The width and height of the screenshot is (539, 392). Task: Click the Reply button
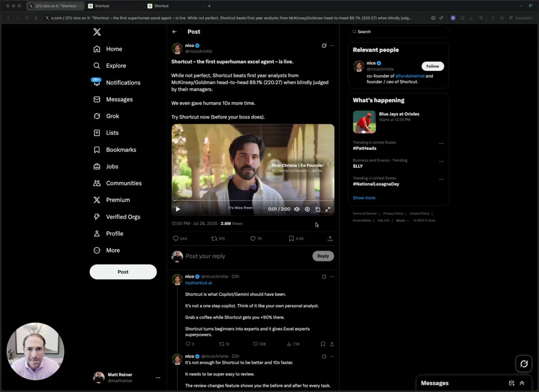pyautogui.click(x=323, y=256)
